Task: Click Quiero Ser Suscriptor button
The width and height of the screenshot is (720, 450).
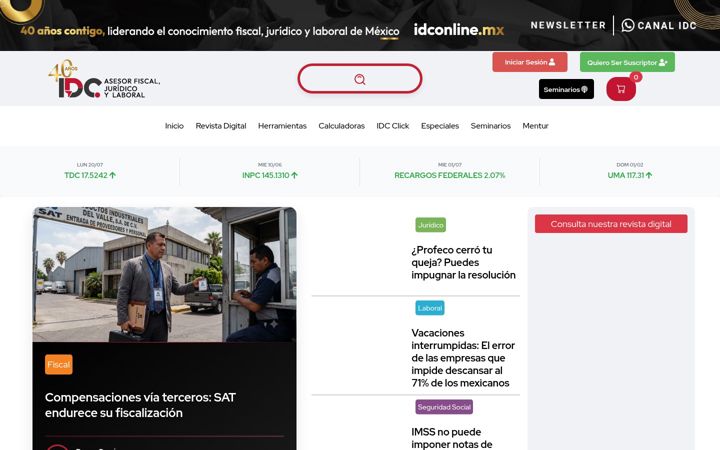Action: [x=627, y=62]
